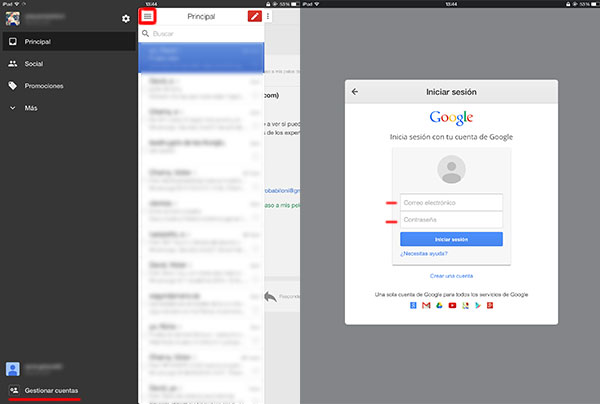Click the Gmail service icon
Viewport: 600px width, 404px height.
pyautogui.click(x=426, y=305)
